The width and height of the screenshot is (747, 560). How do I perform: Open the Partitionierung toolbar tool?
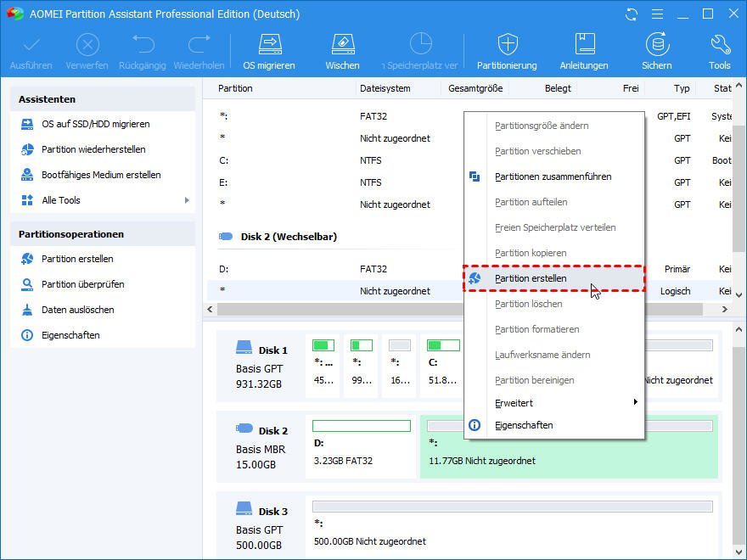click(x=507, y=52)
